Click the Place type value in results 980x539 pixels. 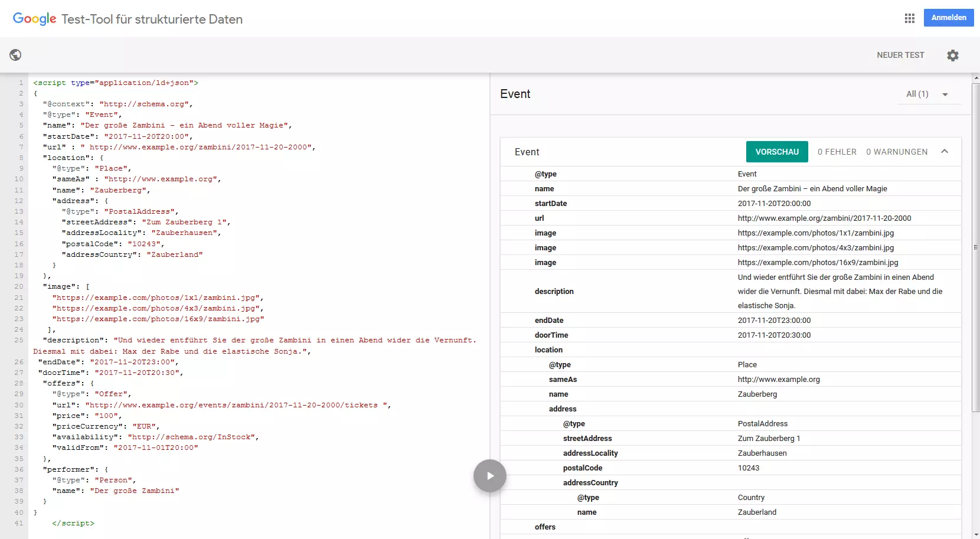[x=747, y=364]
